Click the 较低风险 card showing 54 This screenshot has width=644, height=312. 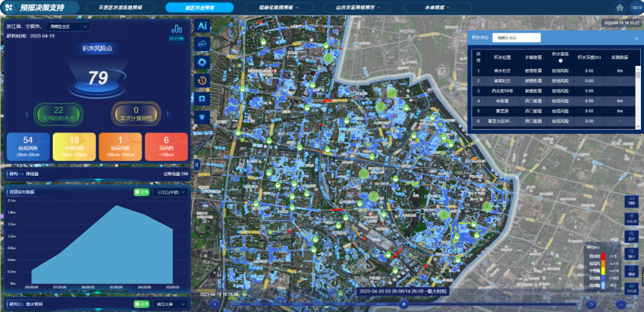coord(28,146)
